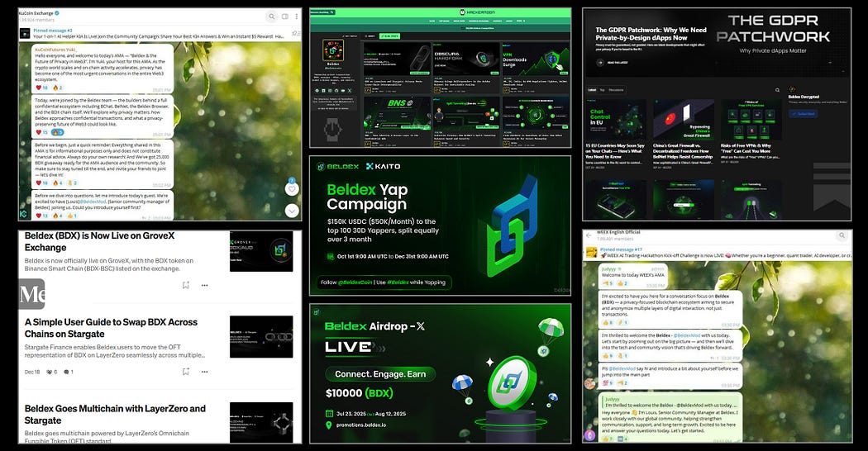Open Beldex Goes Multichain with LayerZero article
This screenshot has height=451, width=868.
[x=115, y=415]
